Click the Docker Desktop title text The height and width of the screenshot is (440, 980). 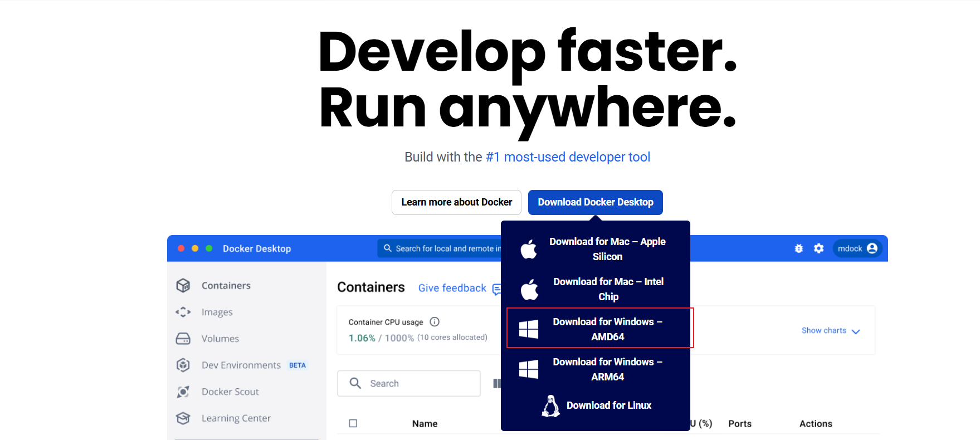[x=257, y=248]
